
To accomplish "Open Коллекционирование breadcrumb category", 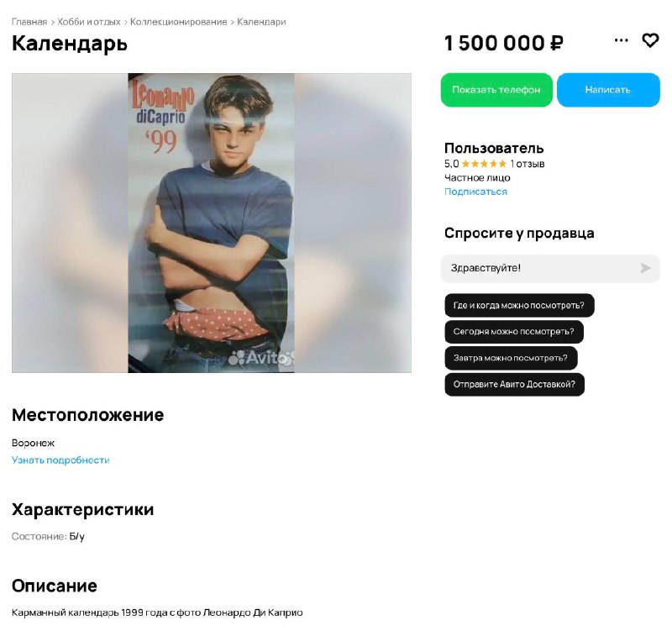I will point(178,22).
